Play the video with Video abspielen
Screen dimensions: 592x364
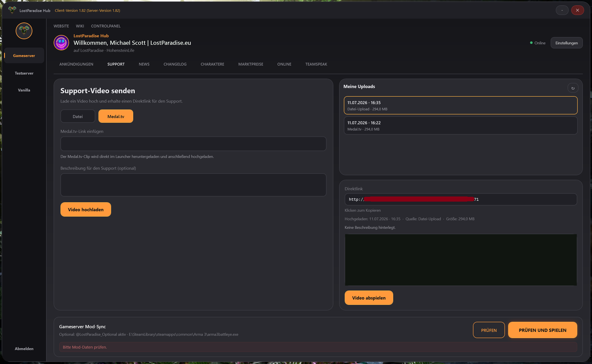coord(369,298)
